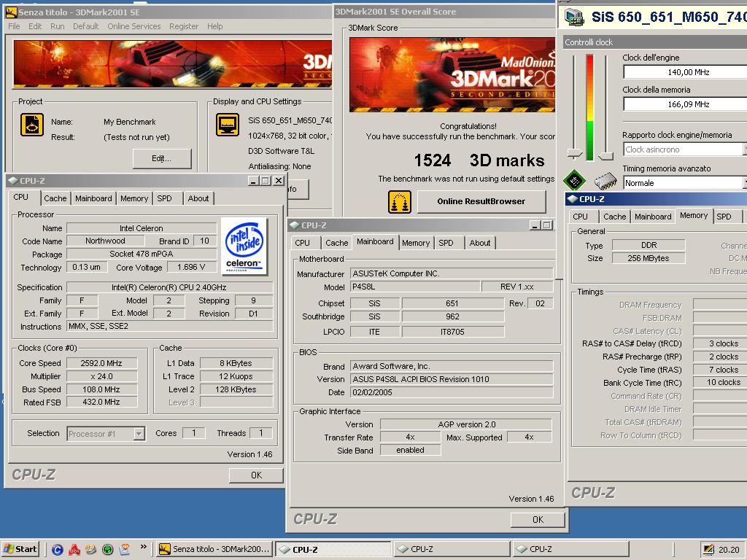Click the blue C quick launch icon
This screenshot has height=560, width=747.
(x=58, y=550)
